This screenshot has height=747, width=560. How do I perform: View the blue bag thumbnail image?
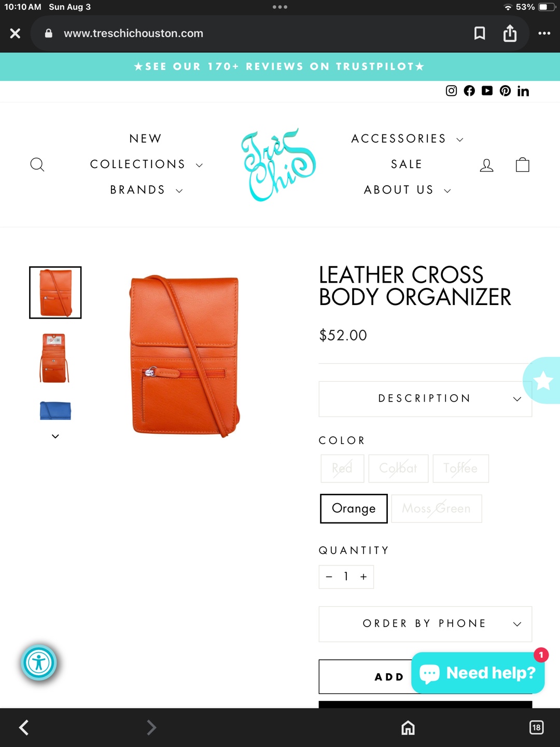point(55,411)
